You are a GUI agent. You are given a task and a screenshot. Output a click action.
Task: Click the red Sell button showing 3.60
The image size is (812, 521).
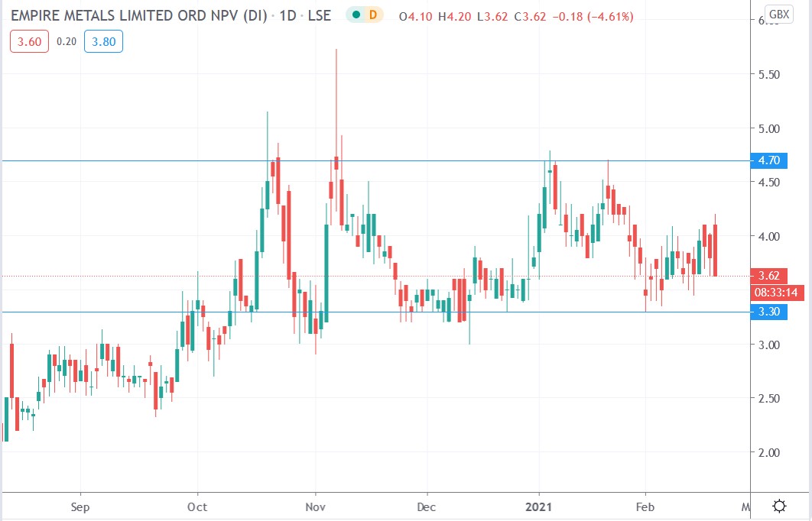tap(28, 42)
